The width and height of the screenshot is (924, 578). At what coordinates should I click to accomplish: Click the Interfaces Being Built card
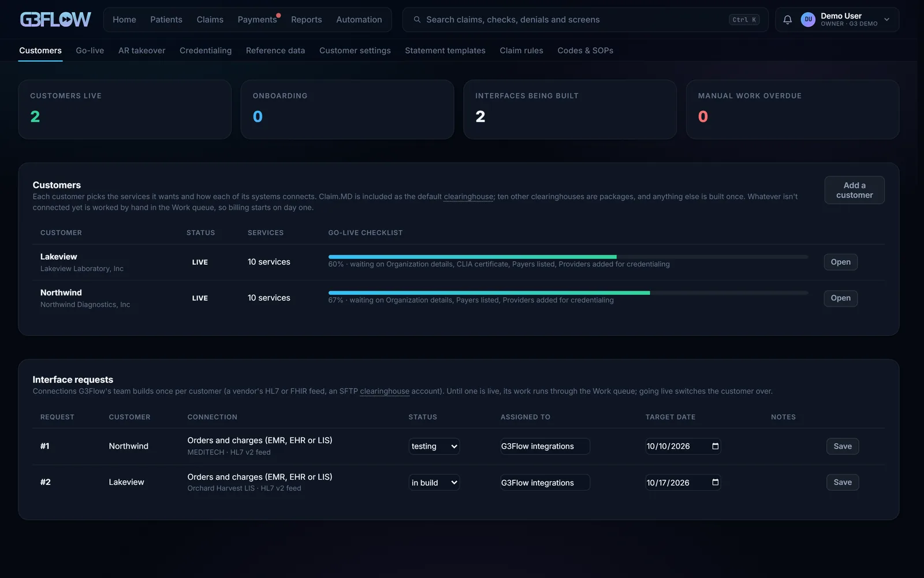pos(570,109)
